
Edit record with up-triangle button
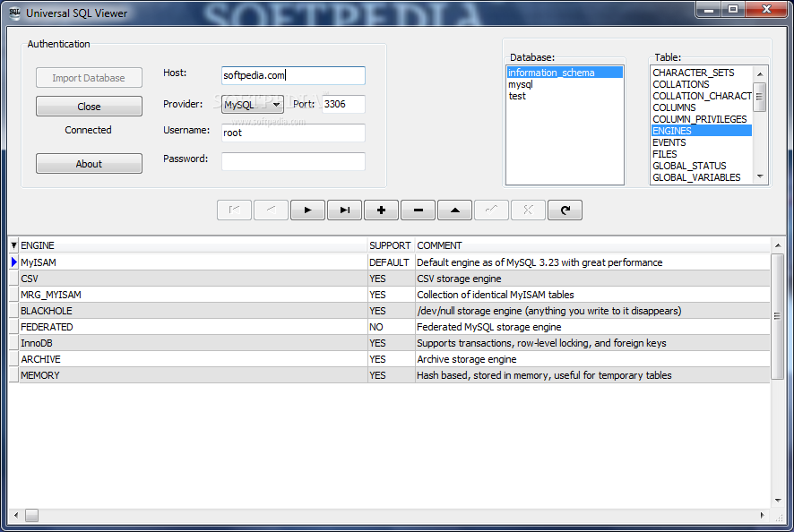click(454, 210)
